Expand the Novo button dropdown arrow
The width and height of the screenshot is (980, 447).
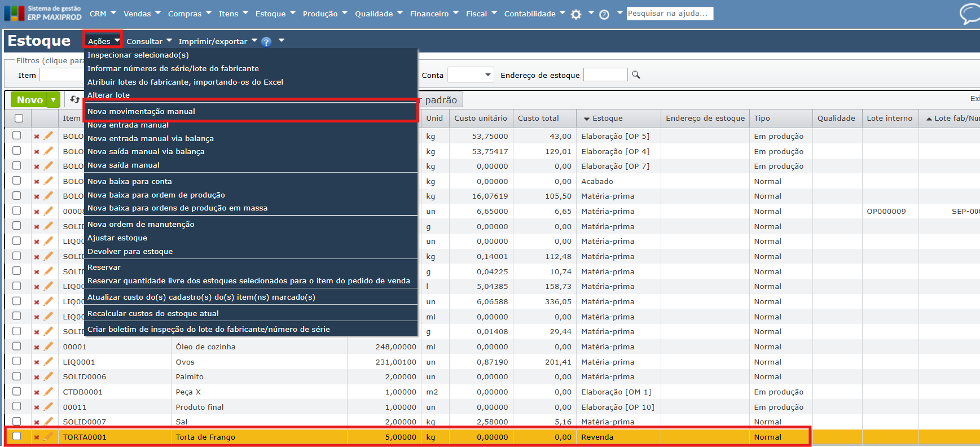(x=54, y=100)
